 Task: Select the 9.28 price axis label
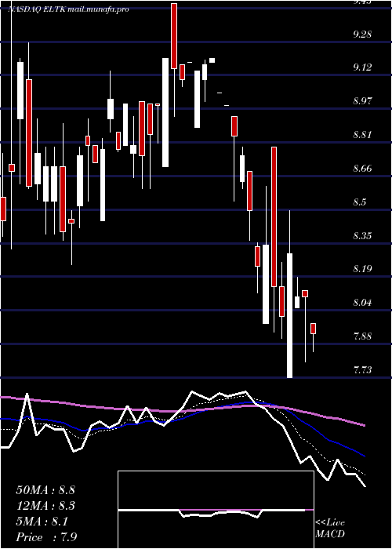point(362,34)
